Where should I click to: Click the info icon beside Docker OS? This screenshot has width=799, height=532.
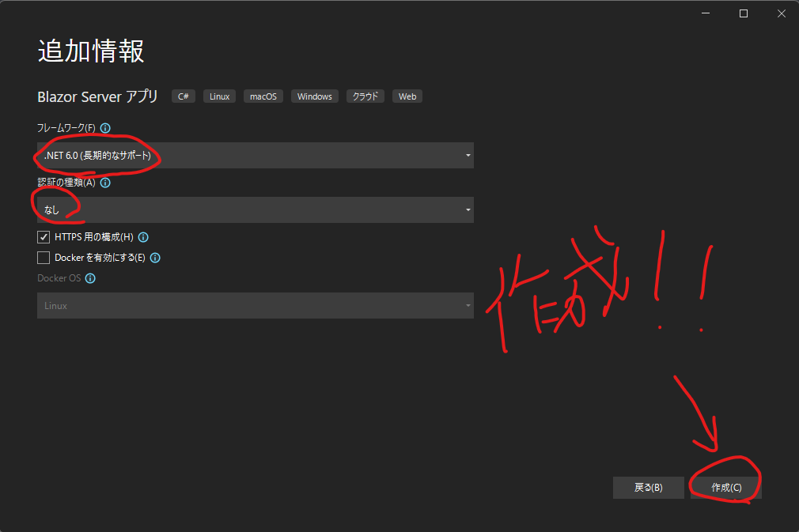point(90,278)
